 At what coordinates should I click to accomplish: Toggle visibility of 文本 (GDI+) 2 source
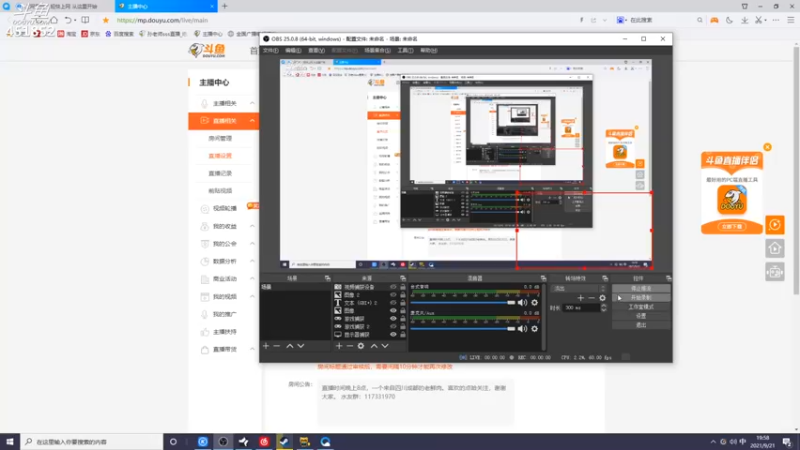(x=393, y=303)
